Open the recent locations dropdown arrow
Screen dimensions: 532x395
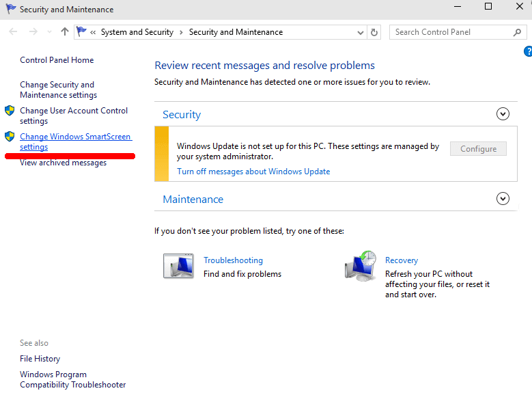50,32
